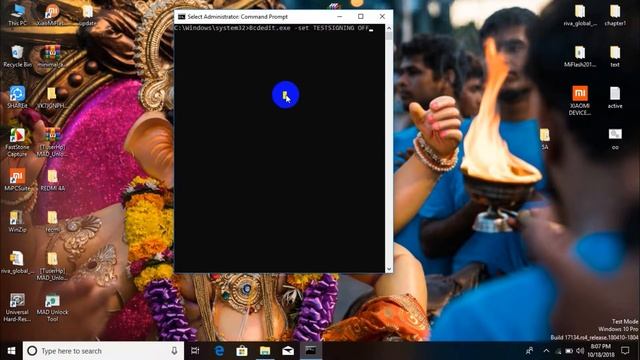Screen dimensions: 640x360
Task: Open Microsoft Store from taskbar
Action: tap(242, 351)
